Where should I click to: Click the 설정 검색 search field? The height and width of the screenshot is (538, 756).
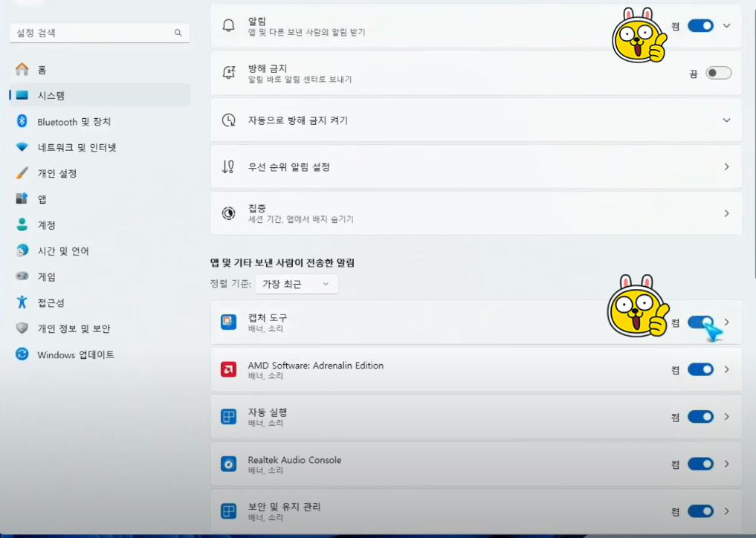point(100,33)
